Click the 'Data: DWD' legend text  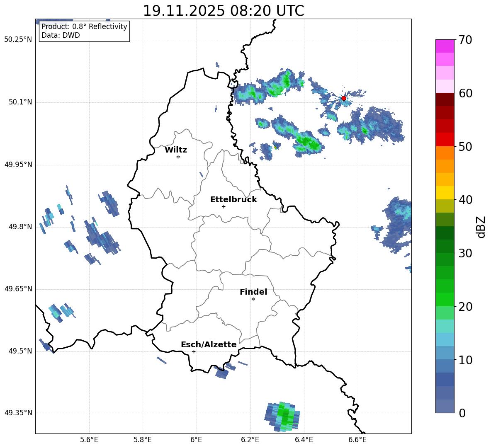click(x=61, y=35)
